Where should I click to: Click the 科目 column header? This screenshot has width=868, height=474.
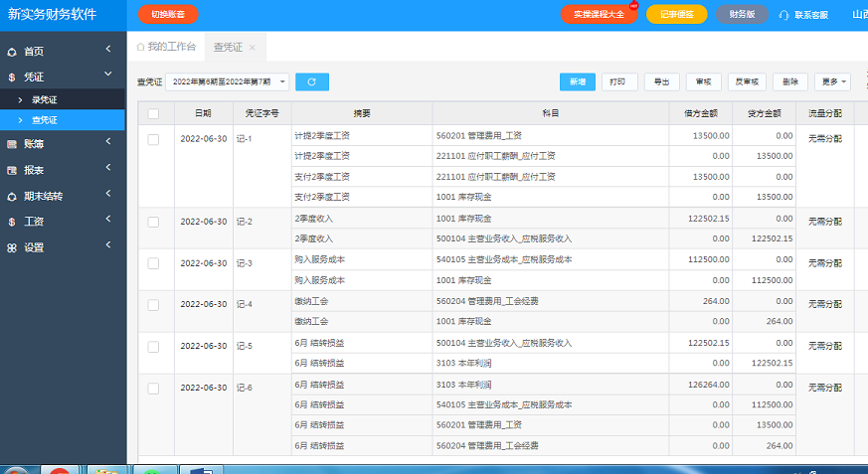tap(551, 113)
